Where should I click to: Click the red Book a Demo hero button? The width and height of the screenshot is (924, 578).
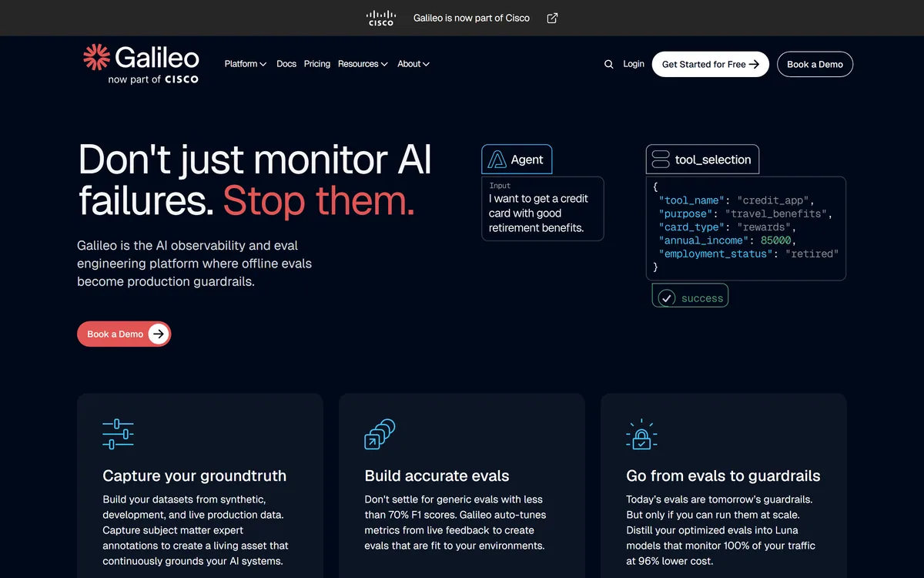click(124, 334)
